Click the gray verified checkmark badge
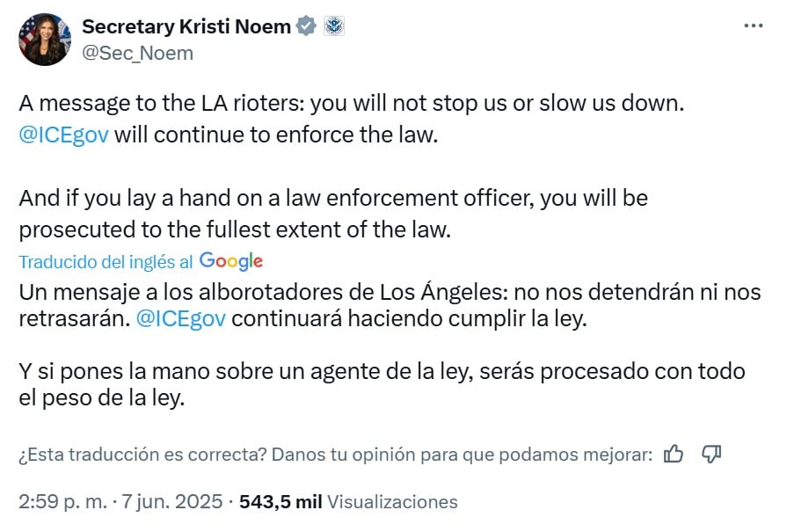 coord(306,26)
